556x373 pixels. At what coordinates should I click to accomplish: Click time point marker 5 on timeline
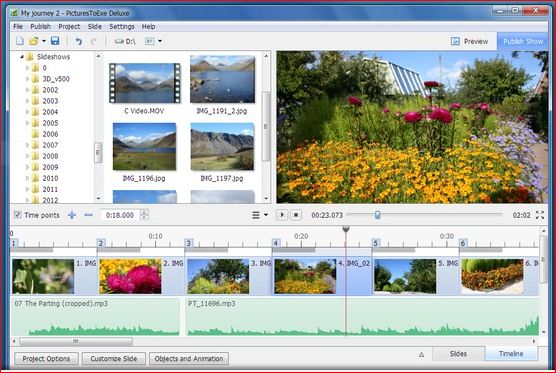click(x=376, y=243)
